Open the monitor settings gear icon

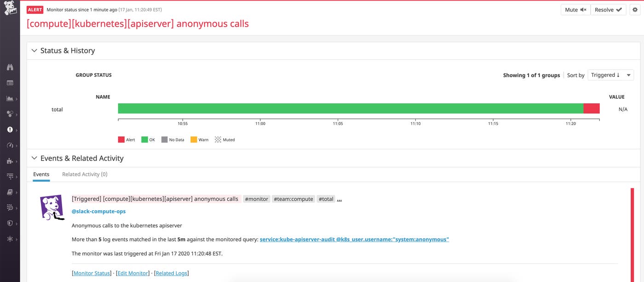click(636, 9)
